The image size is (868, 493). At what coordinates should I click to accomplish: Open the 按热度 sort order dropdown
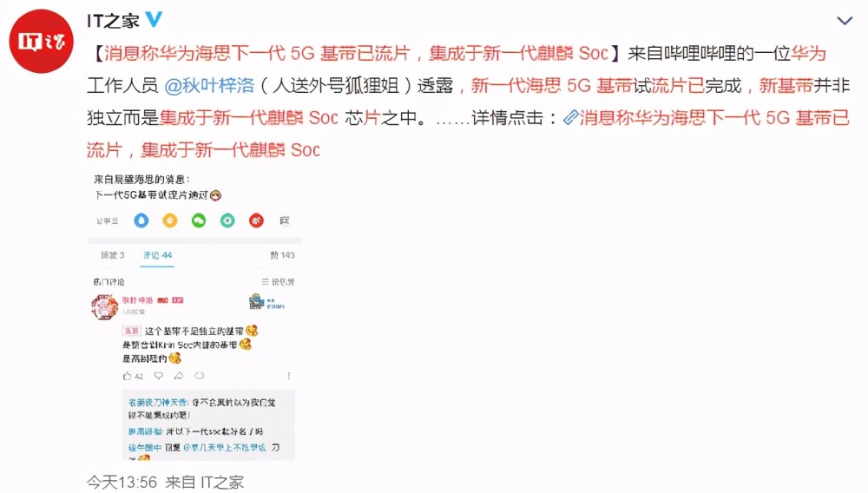tap(278, 282)
